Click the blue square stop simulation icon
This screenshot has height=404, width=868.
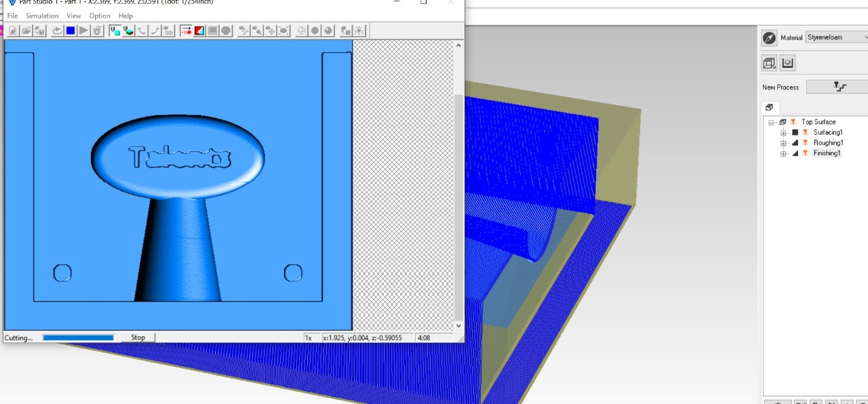pos(70,31)
